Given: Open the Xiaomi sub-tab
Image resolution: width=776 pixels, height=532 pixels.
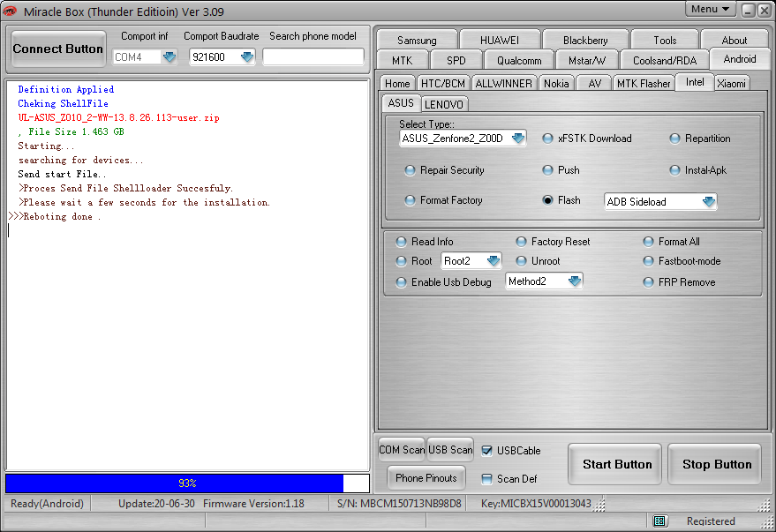Looking at the screenshot, I should (731, 84).
